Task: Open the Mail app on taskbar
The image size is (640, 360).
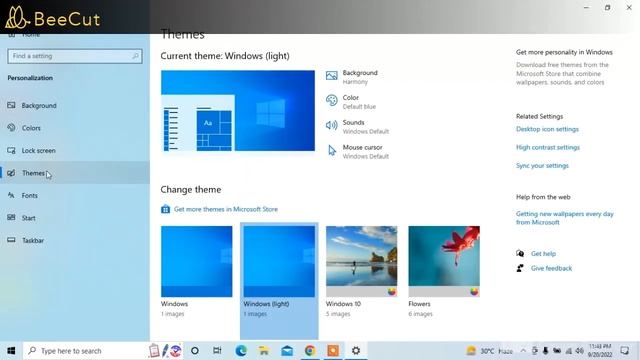Action: 287,351
